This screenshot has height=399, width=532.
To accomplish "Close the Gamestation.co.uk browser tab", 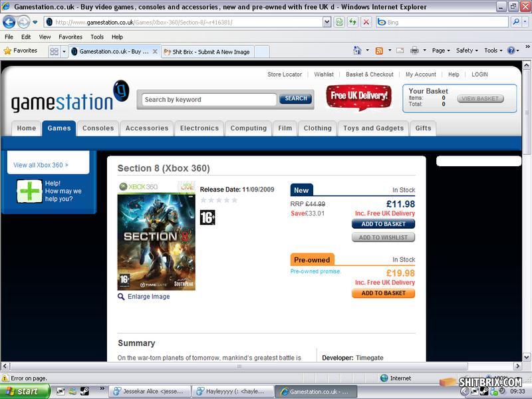I will (155, 52).
